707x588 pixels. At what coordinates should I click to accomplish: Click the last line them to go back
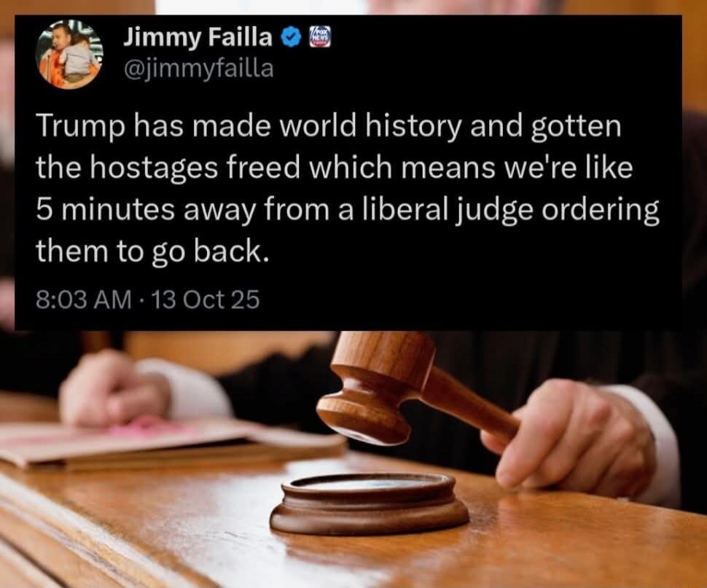[152, 251]
